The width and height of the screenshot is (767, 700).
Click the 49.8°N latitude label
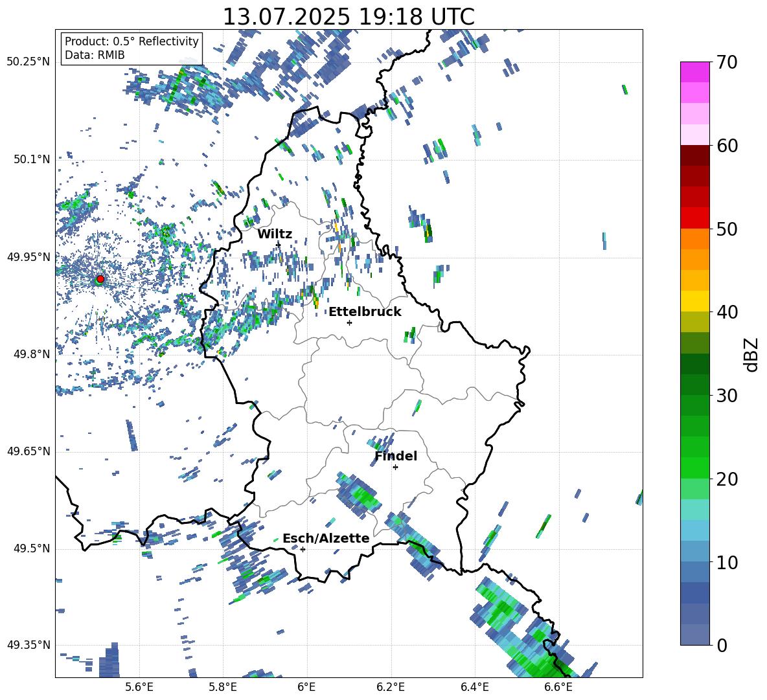click(31, 354)
